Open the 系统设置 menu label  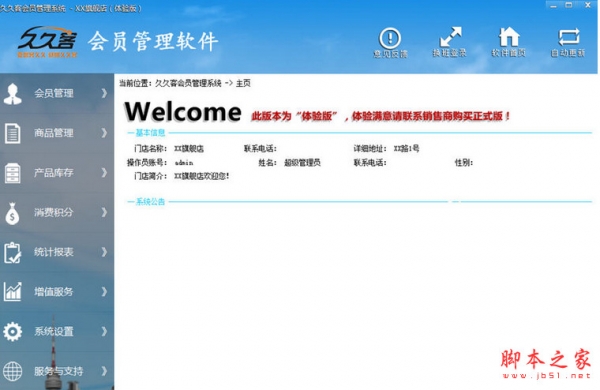(x=54, y=331)
